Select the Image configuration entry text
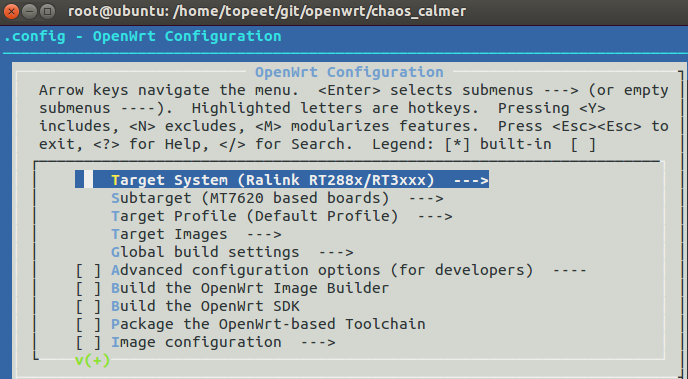 coord(196,342)
